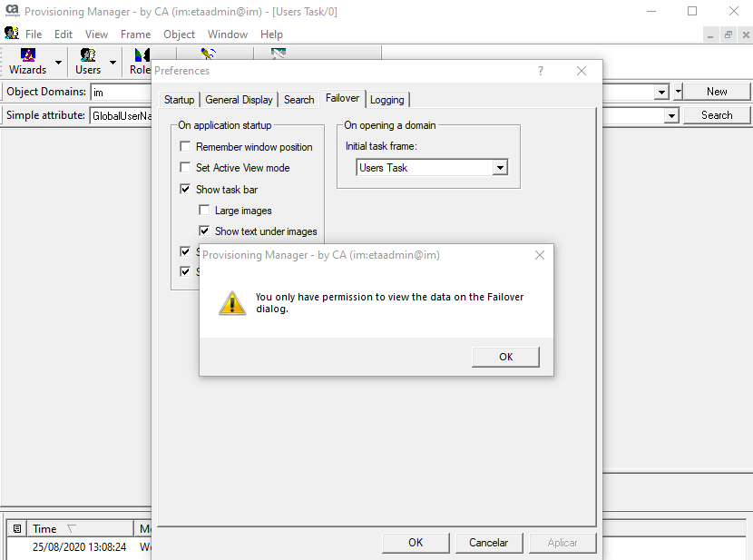The image size is (753, 560).
Task: Uncheck Show text under images
Action: point(204,231)
